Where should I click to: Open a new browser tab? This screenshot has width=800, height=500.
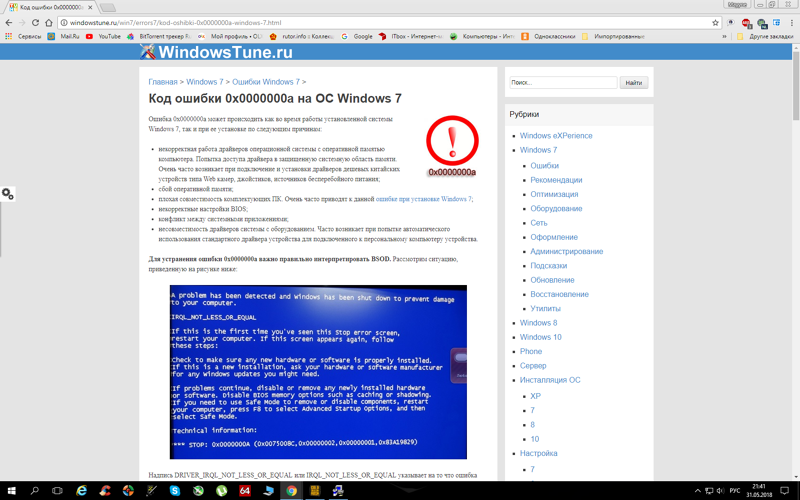108,7
